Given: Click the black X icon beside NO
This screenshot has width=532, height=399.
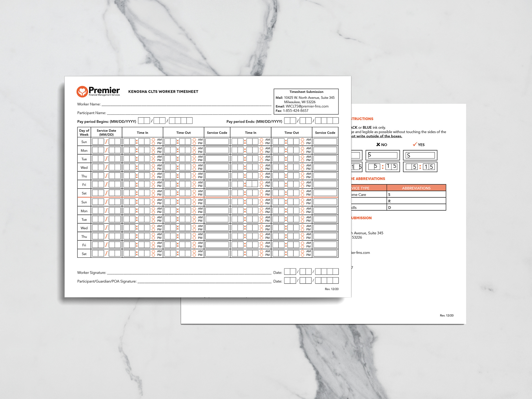Looking at the screenshot, I should pyautogui.click(x=378, y=145).
